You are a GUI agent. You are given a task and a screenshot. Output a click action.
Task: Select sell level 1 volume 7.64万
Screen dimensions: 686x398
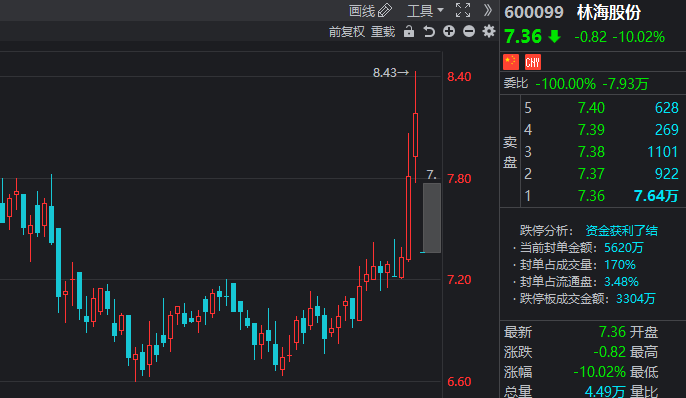pos(656,196)
